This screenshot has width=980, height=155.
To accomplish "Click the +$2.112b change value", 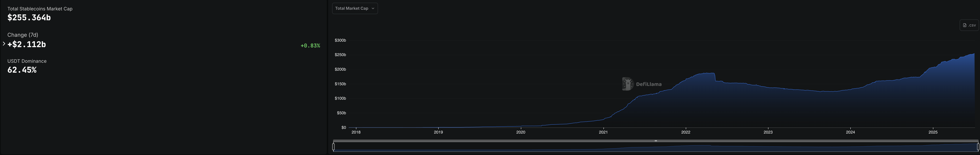I will click(x=27, y=44).
